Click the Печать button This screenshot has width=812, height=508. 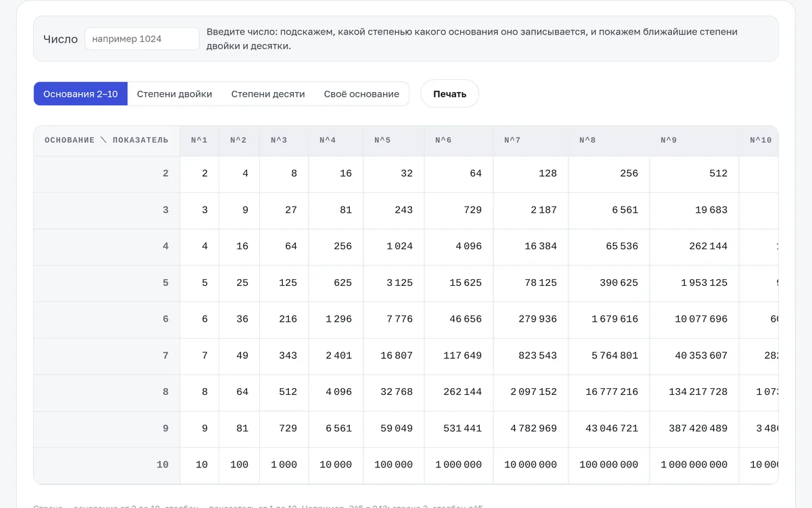click(450, 94)
